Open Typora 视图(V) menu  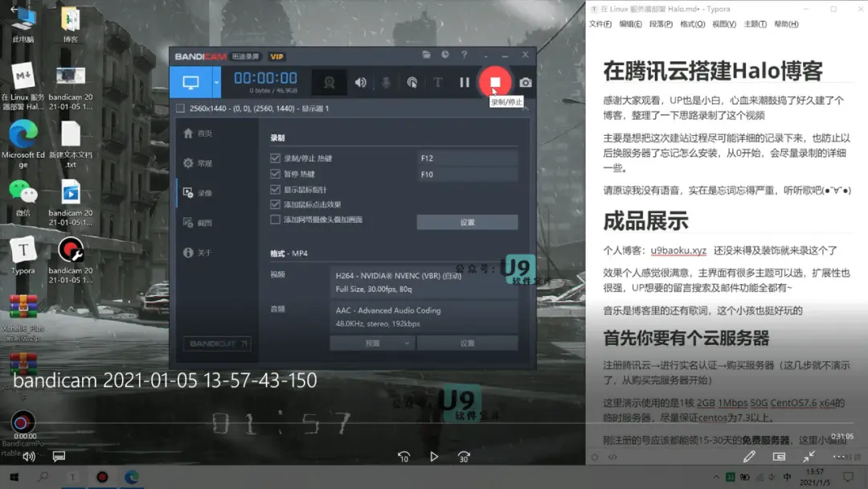(724, 24)
